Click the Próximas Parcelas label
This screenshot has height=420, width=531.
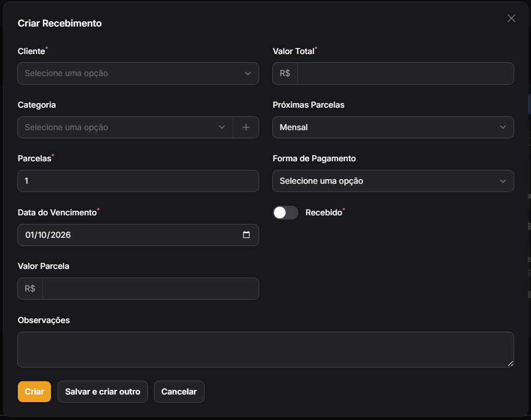point(309,105)
